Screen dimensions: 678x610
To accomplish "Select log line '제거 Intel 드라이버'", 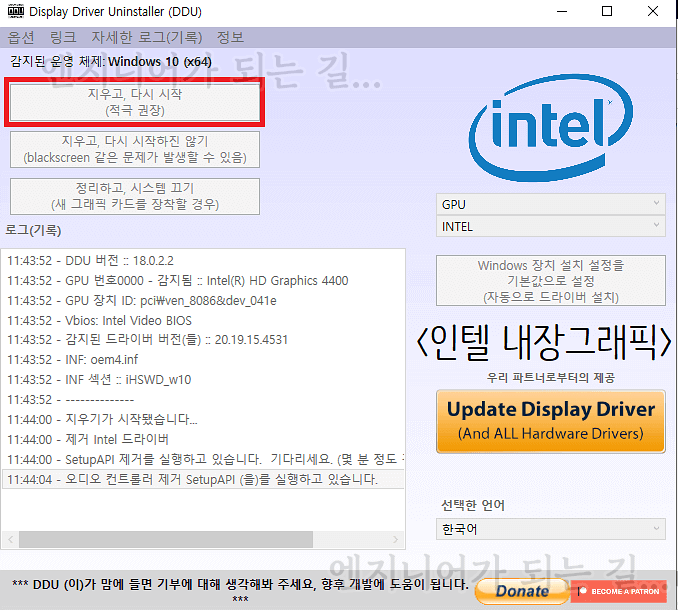I will (x=203, y=439).
